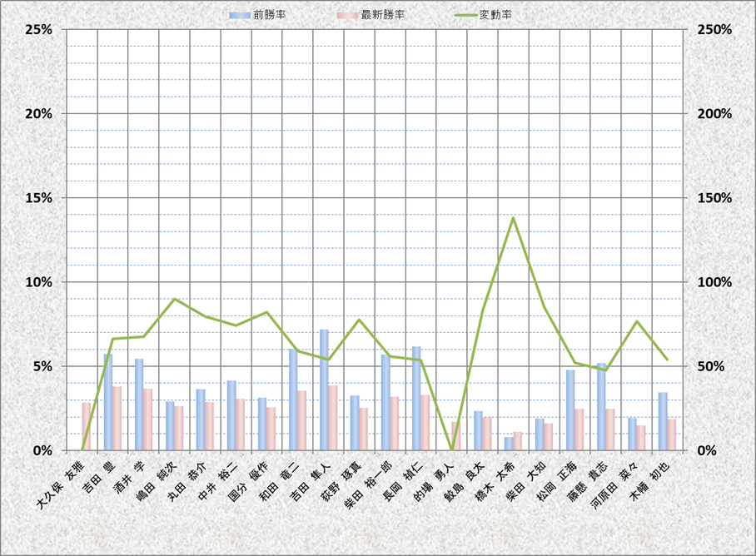
Task: Select the green 変動率 legend line marker
Action: tap(460, 15)
